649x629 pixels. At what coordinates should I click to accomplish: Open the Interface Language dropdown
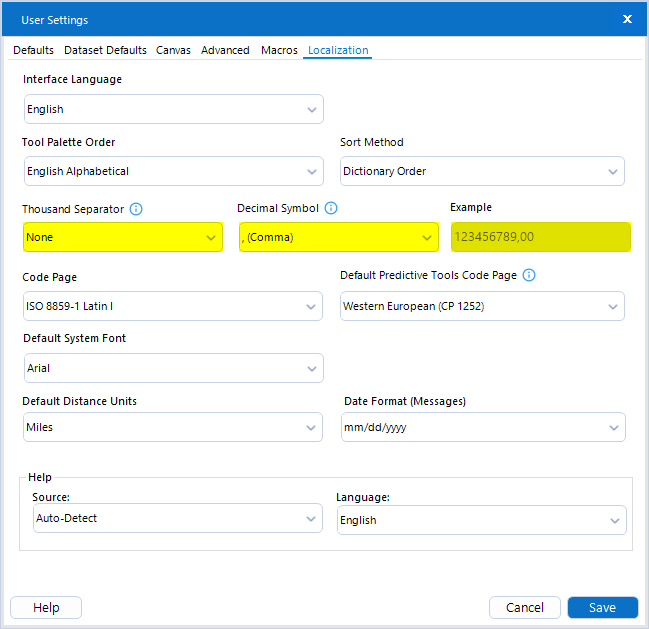(173, 109)
